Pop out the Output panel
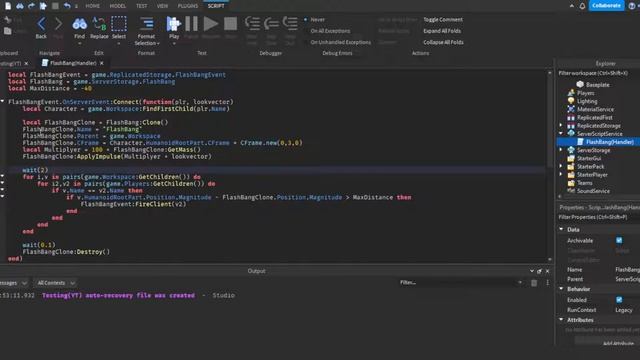Image resolution: width=640 pixels, height=360 pixels. tap(540, 271)
